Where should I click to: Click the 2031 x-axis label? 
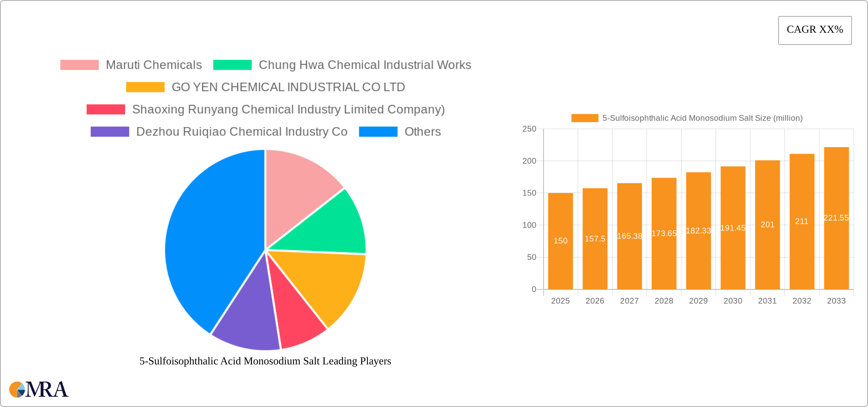coord(767,301)
